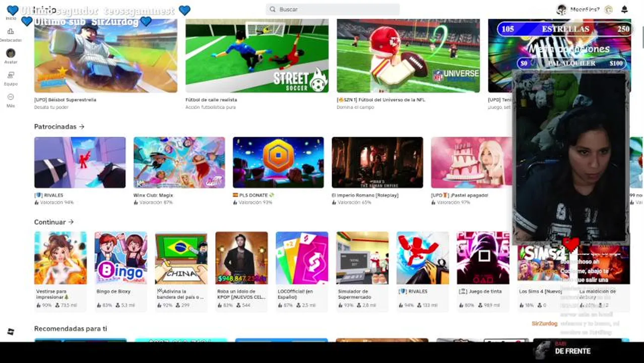Click 'Fútbol de calle realista' title
Viewport: 644px width, 363px height.
coord(211,100)
